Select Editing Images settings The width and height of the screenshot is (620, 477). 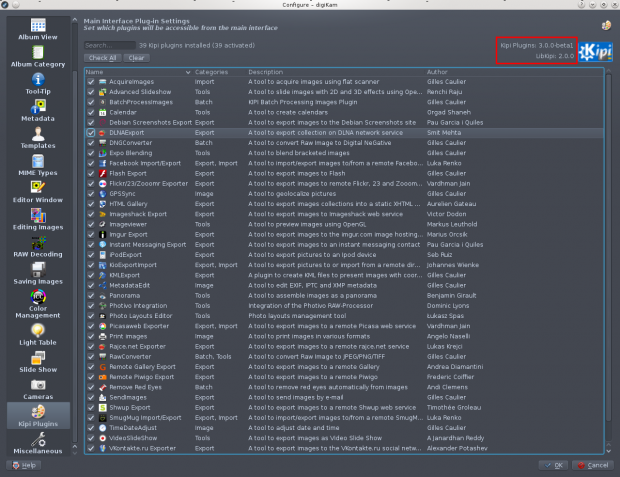click(38, 220)
